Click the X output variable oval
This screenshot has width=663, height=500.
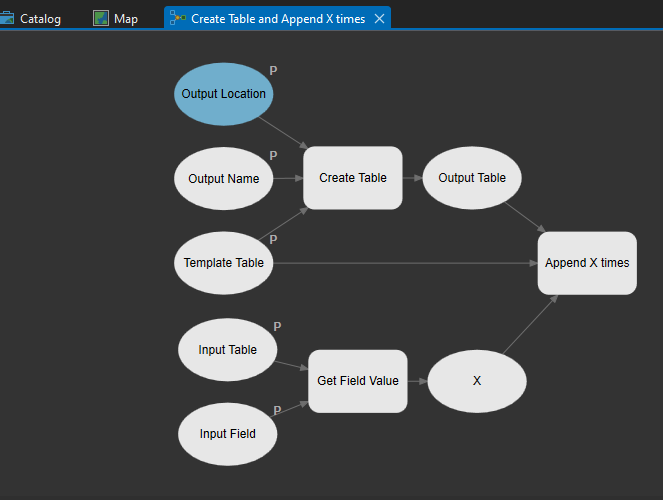coord(477,381)
